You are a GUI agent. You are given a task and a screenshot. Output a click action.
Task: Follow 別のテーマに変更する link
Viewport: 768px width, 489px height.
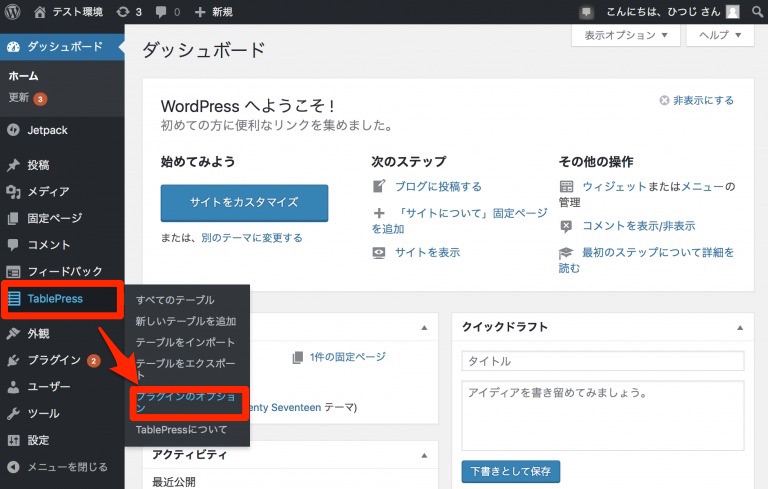[x=252, y=238]
